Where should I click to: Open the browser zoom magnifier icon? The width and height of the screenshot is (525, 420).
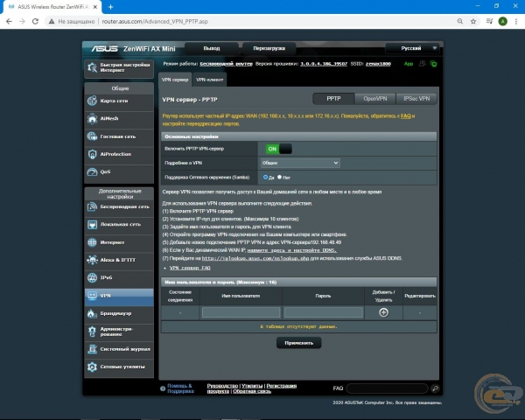tap(460, 21)
